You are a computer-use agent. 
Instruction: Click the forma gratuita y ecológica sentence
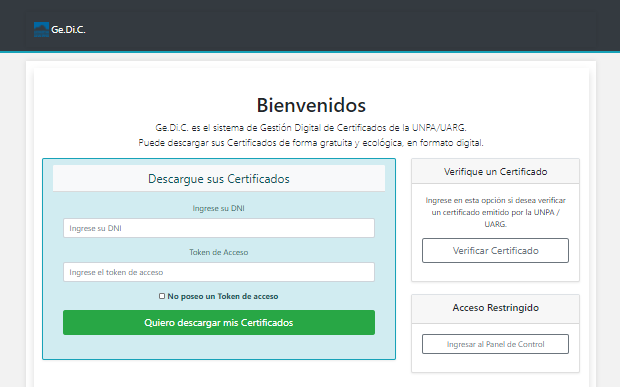311,143
